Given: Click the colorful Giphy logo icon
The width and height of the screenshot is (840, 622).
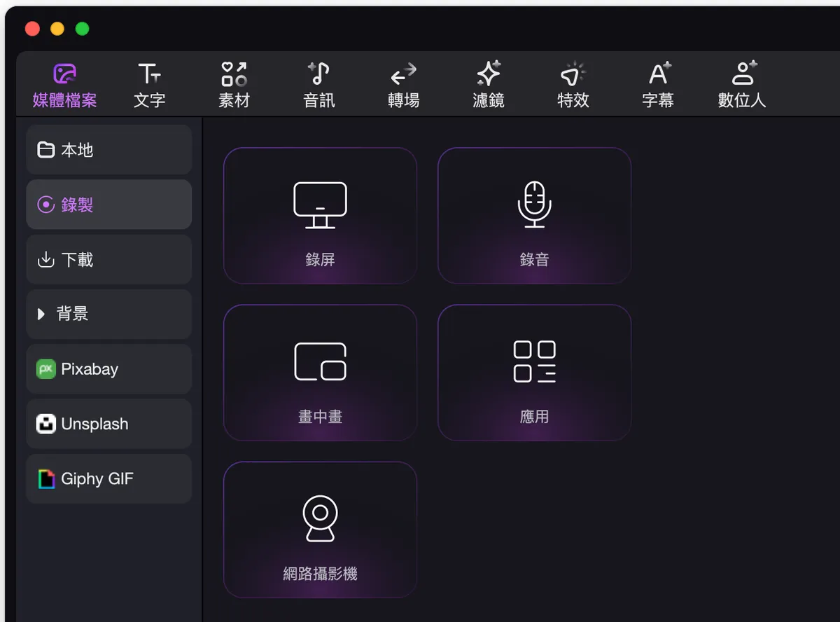Looking at the screenshot, I should pos(45,479).
